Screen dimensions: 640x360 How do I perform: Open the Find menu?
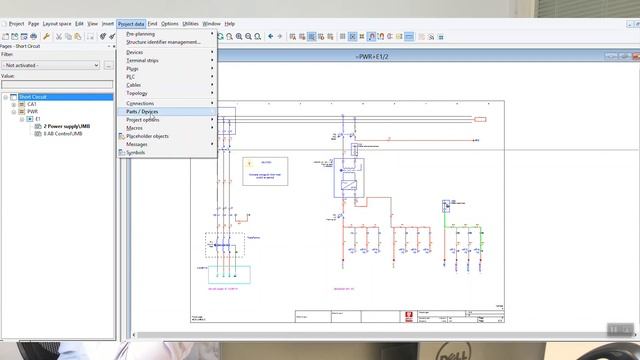(x=152, y=24)
